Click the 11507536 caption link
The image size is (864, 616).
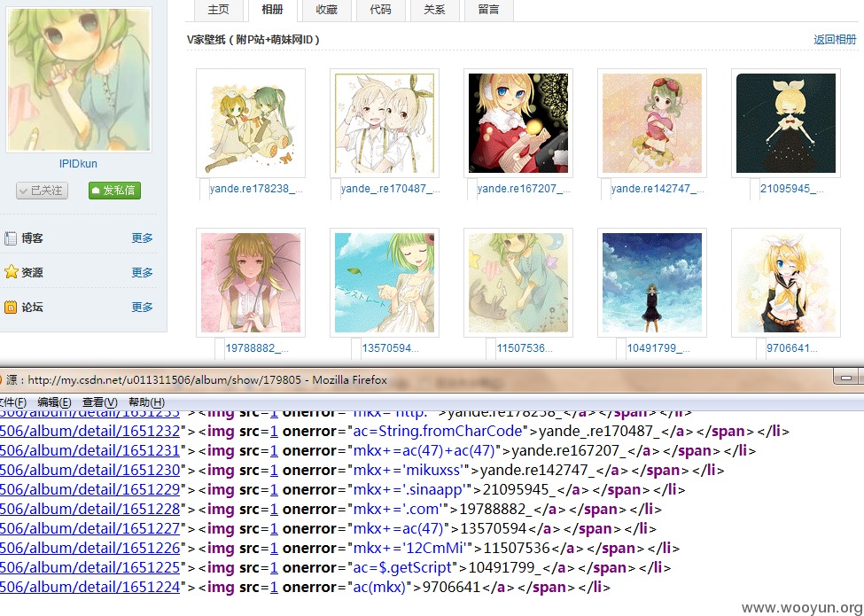coord(525,348)
